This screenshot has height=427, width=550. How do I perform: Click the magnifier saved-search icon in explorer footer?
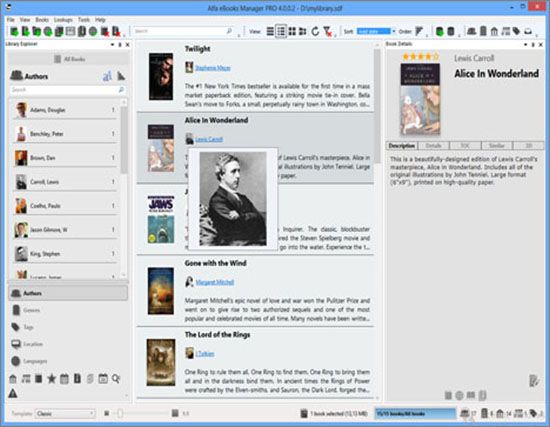[116, 379]
